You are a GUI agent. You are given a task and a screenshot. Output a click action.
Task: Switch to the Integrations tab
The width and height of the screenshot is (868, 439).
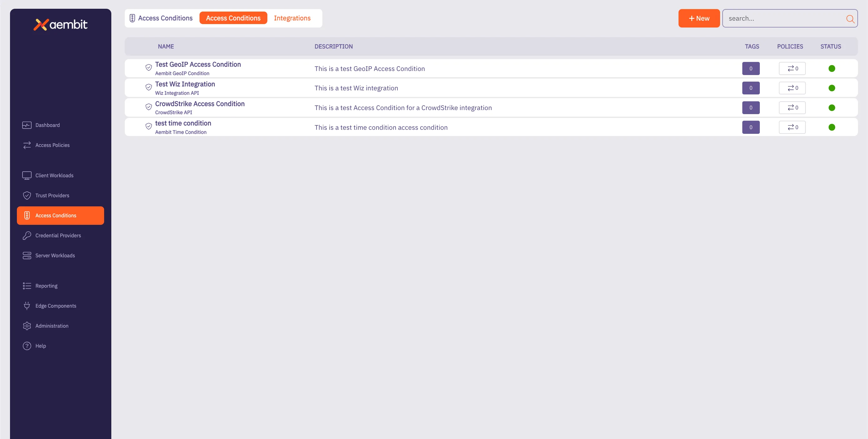click(292, 18)
